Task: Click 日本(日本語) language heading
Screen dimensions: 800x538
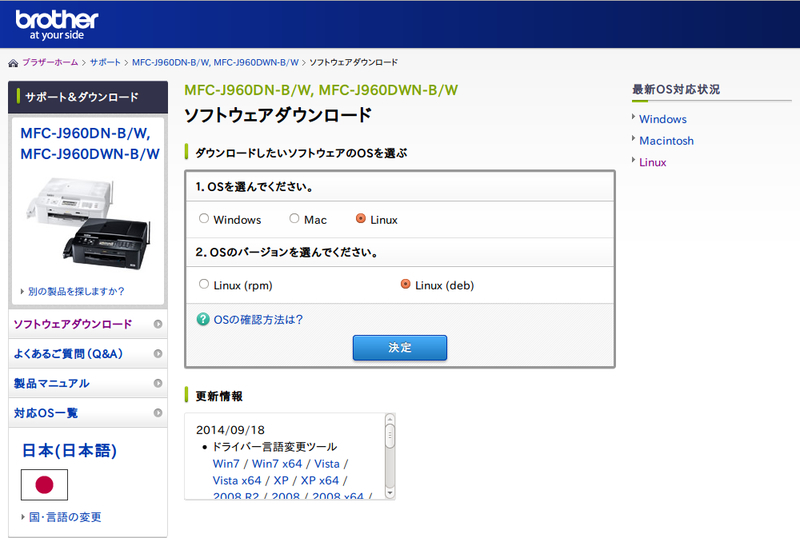Action: click(x=69, y=451)
